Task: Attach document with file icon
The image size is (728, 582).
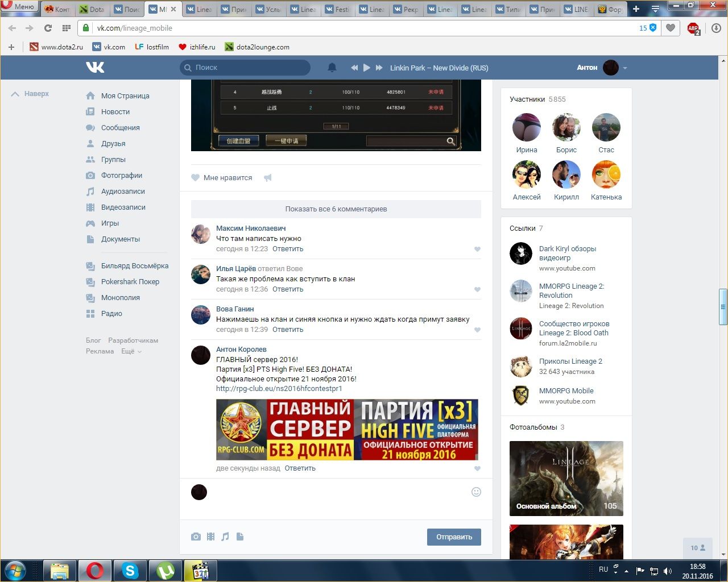Action: tap(240, 537)
